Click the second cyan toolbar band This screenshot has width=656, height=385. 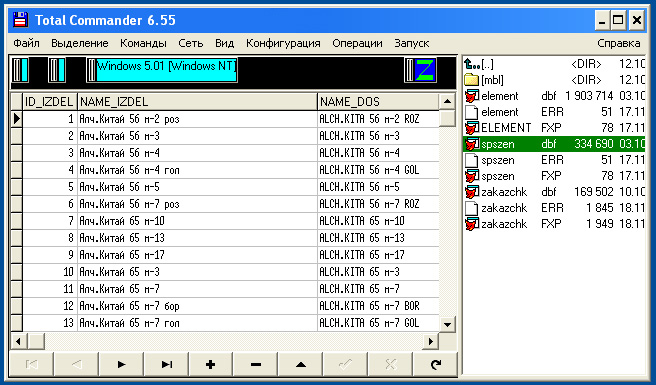click(x=57, y=70)
